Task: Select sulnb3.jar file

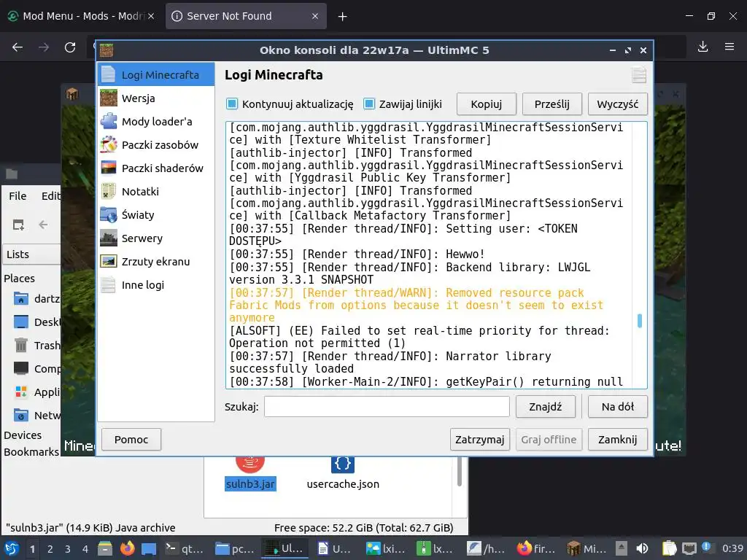Action: [x=251, y=474]
